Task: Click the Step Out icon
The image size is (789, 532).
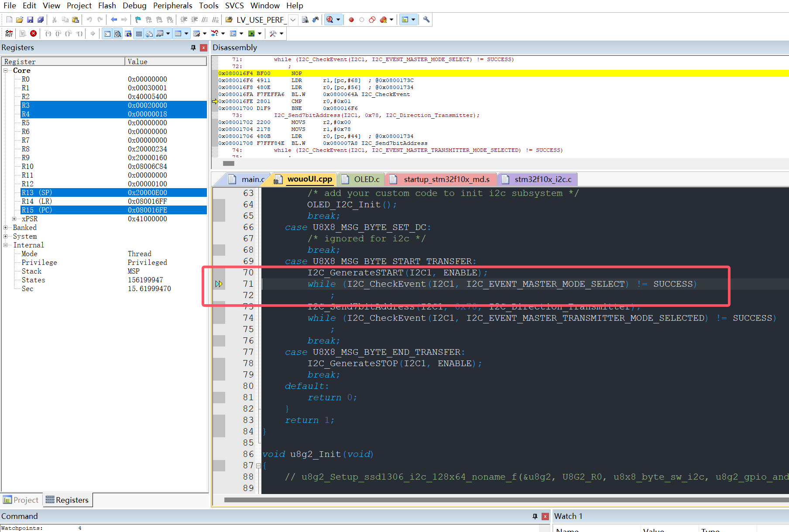Action: (x=69, y=34)
